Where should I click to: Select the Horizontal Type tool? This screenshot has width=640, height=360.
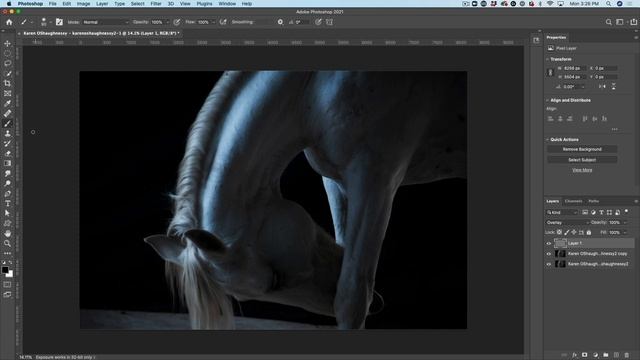click(7, 203)
